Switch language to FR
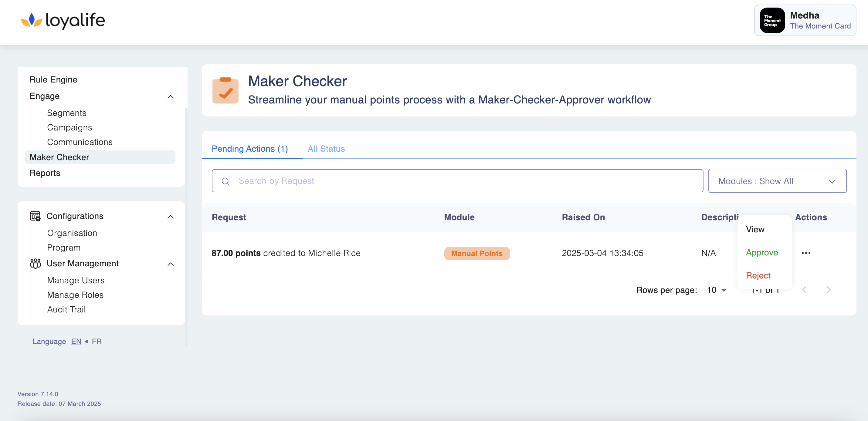Viewport: 868px width, 421px height. [97, 341]
